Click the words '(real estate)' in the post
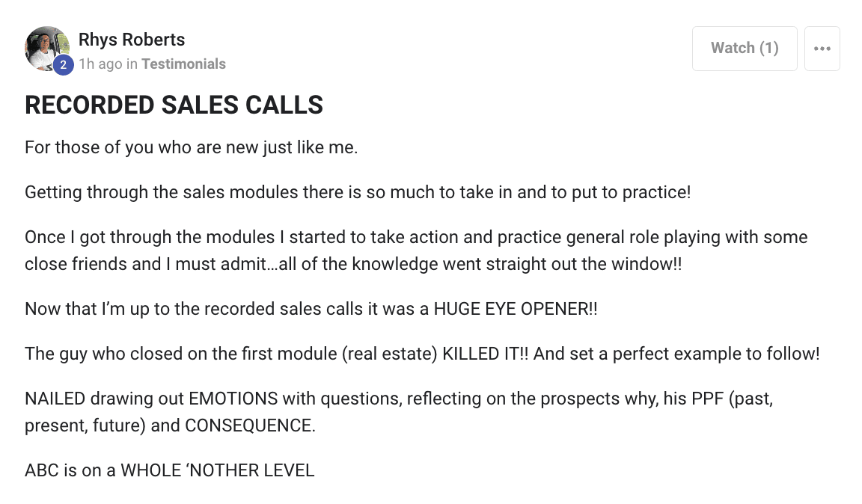This screenshot has height=504, width=862. pyautogui.click(x=389, y=354)
